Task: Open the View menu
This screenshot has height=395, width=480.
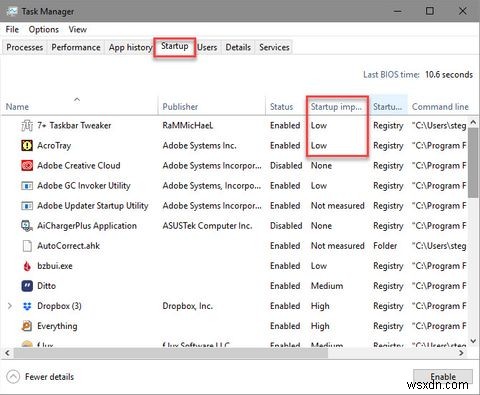Action: pos(78,30)
